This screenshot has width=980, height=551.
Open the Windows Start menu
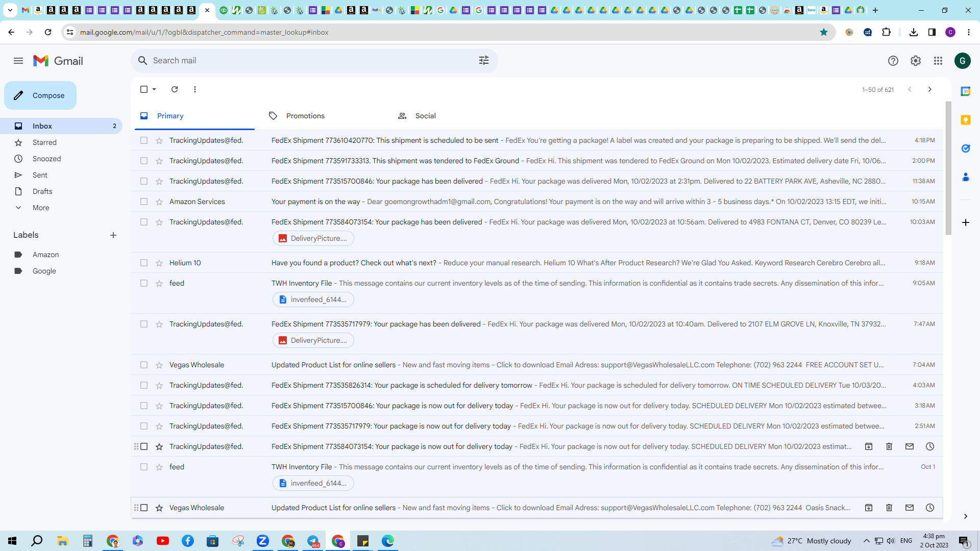(x=12, y=541)
